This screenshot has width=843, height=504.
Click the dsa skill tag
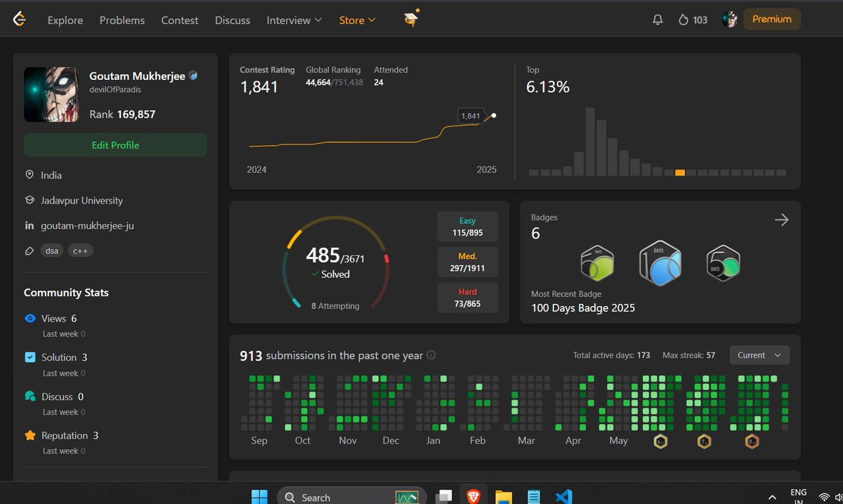pos(51,251)
